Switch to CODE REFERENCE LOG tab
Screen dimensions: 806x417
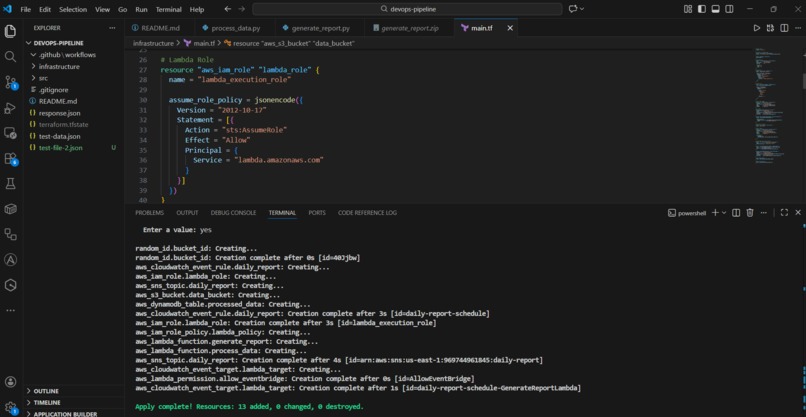click(x=367, y=212)
